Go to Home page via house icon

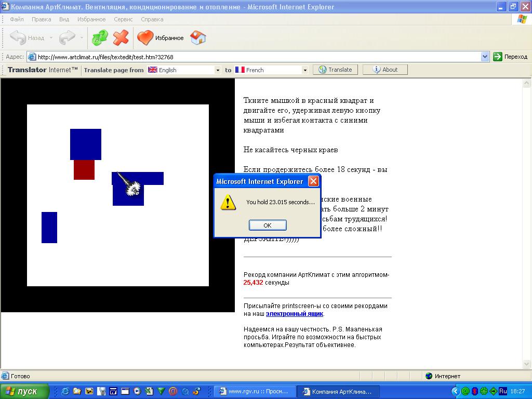[198, 38]
